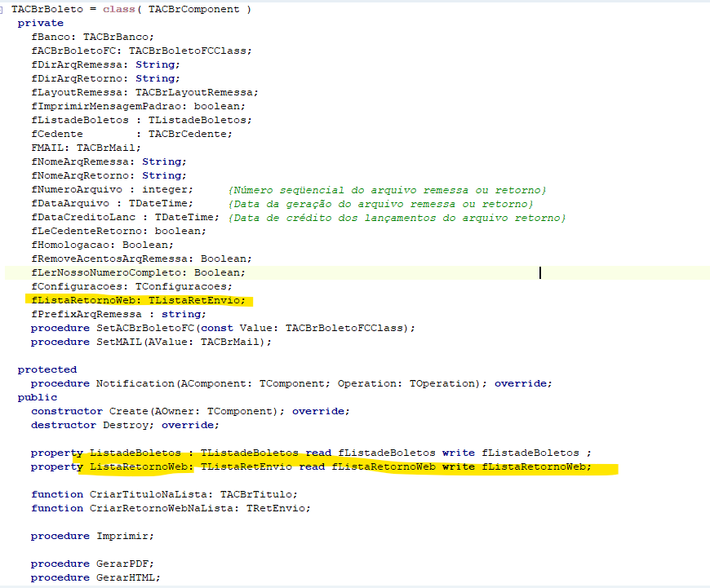Click the 'public' keyword
The width and height of the screenshot is (710, 588).
[37, 397]
